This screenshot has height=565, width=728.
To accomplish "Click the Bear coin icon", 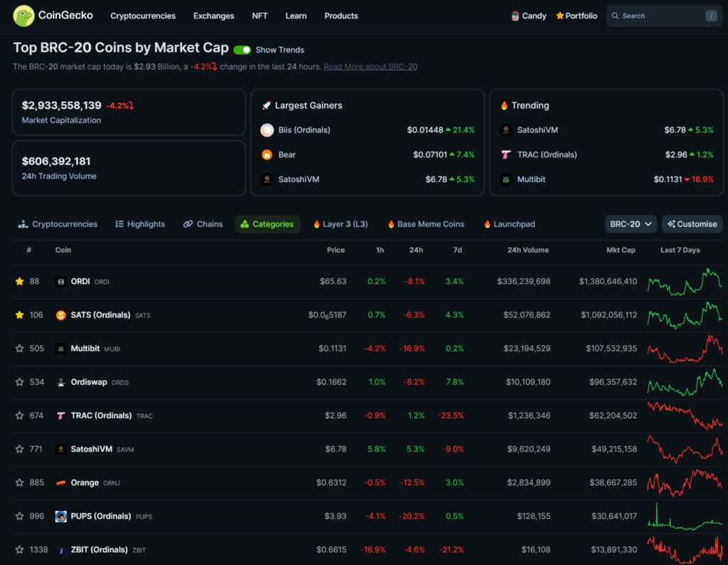I will pyautogui.click(x=267, y=155).
